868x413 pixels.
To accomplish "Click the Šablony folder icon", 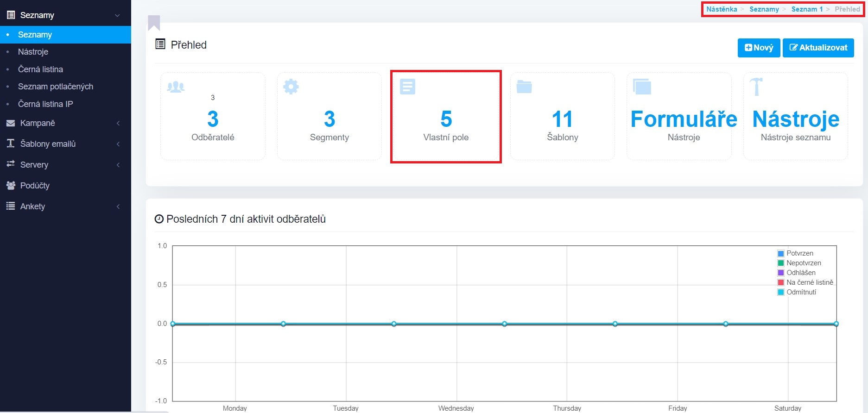I will click(x=524, y=87).
